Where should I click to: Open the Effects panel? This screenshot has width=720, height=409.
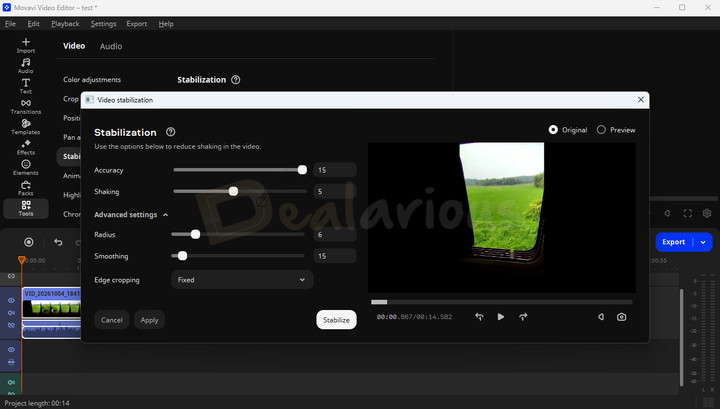coord(26,147)
